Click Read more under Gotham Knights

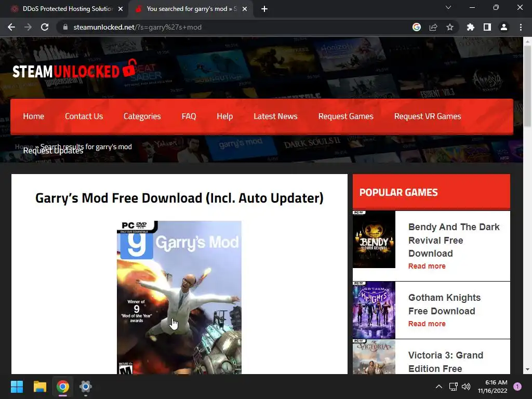click(x=427, y=324)
